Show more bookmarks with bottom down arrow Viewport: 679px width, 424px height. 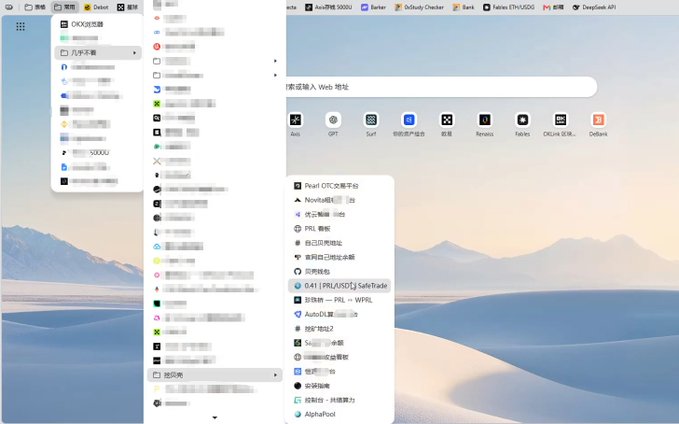tap(215, 418)
